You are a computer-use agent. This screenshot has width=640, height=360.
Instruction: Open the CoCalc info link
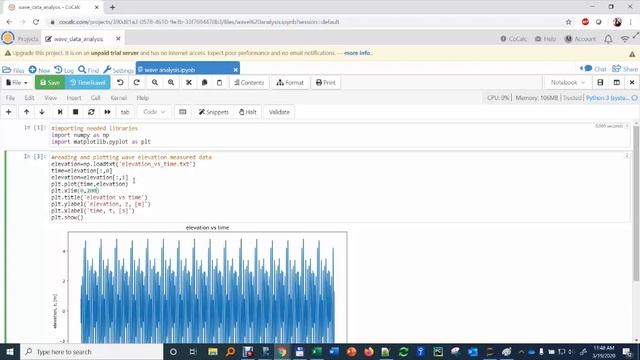click(513, 39)
